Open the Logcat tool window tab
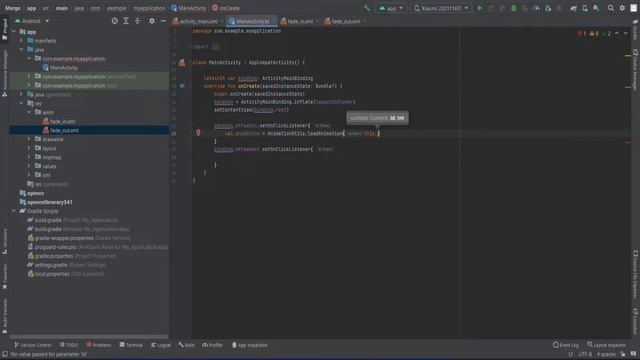Screen dimensions: 640x360 [x=161, y=345]
